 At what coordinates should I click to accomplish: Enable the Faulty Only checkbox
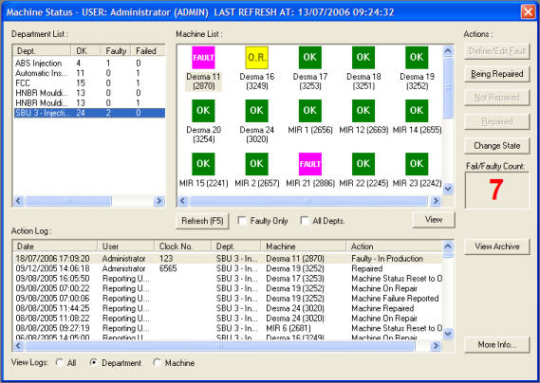coord(242,221)
